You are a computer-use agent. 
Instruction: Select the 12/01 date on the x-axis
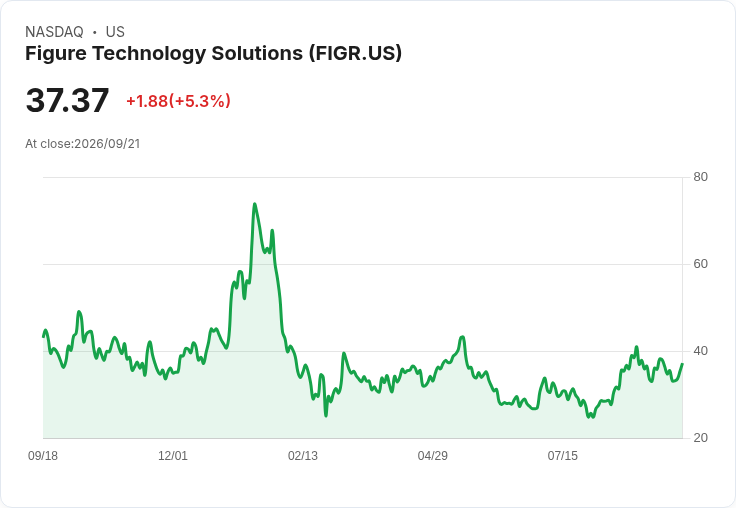pyautogui.click(x=173, y=455)
